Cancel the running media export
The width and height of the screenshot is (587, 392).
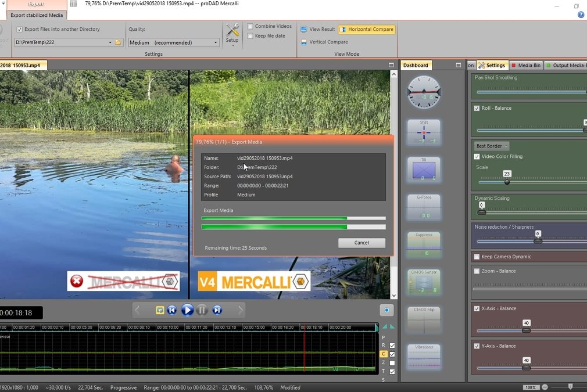[x=361, y=243]
